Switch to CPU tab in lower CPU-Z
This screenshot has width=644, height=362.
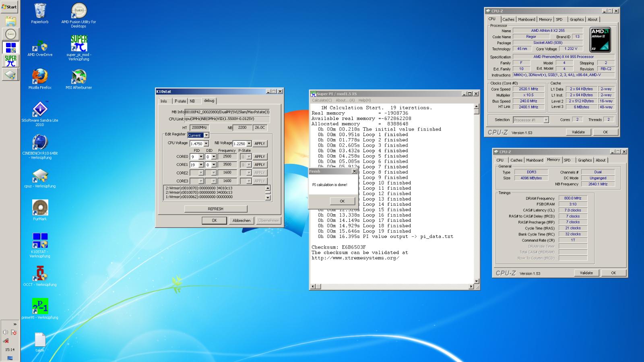500,160
